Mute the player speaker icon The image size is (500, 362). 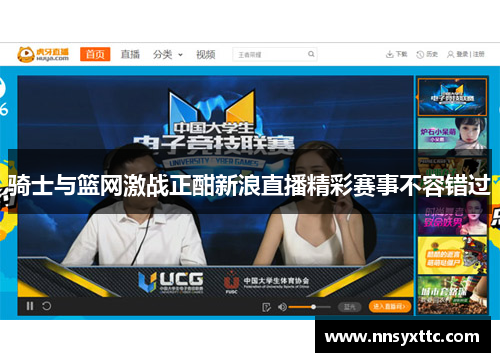(x=282, y=307)
